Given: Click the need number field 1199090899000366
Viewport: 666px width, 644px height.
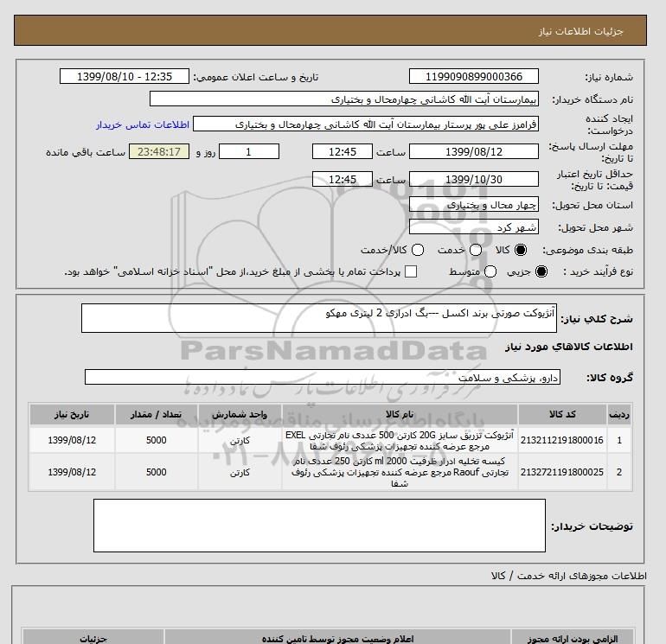Looking at the screenshot, I should 474,76.
